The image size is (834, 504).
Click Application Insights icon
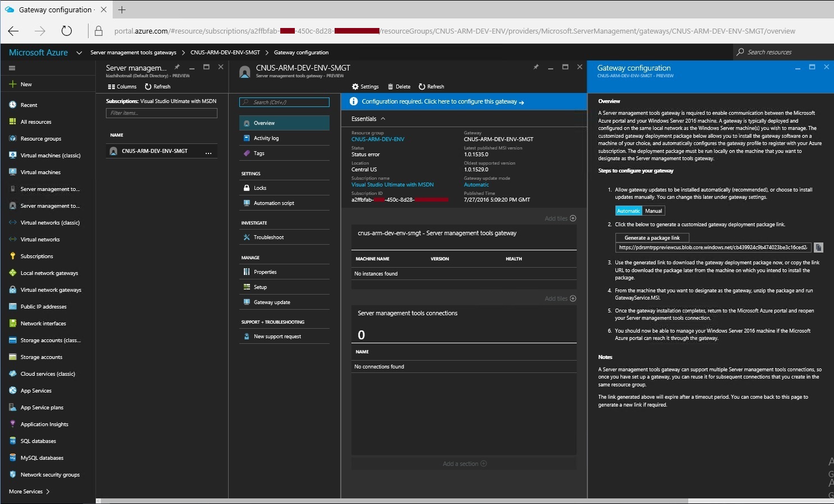pos(12,424)
